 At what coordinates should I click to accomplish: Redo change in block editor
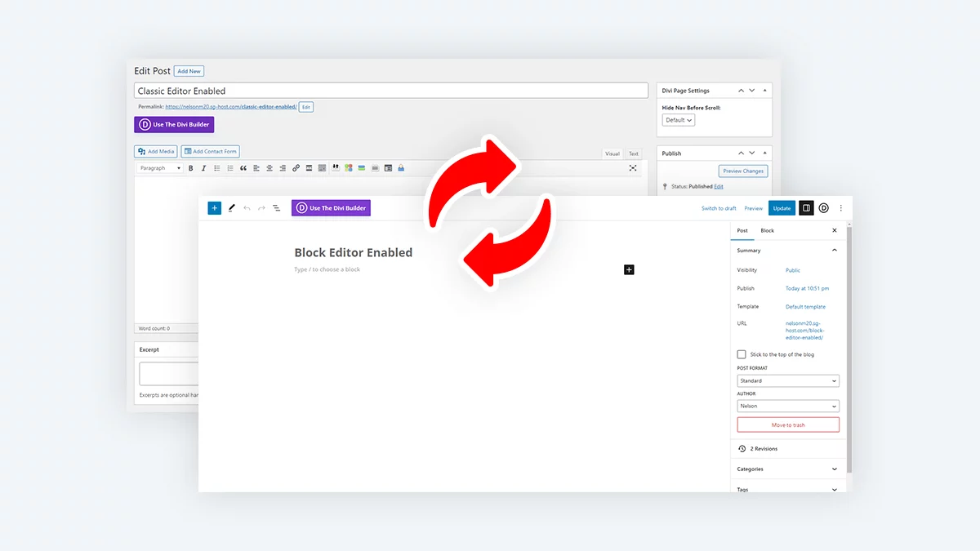tap(261, 208)
